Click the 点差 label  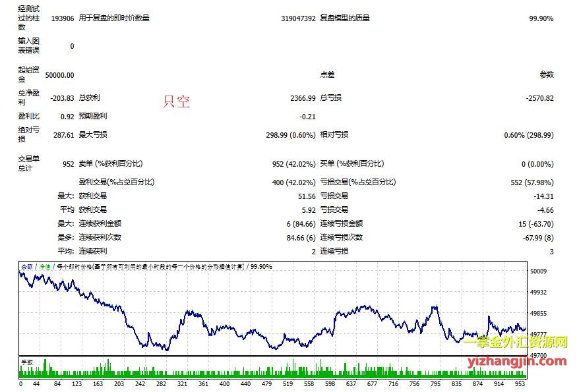(328, 75)
